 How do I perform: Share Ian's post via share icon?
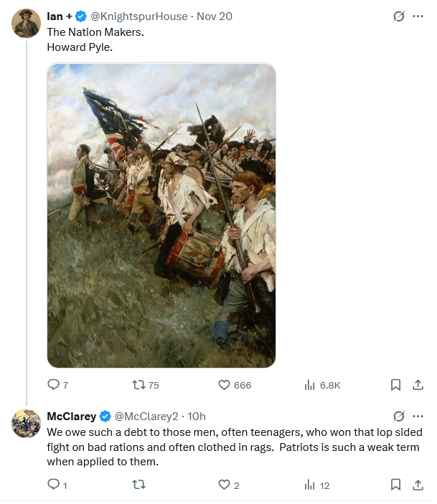418,384
